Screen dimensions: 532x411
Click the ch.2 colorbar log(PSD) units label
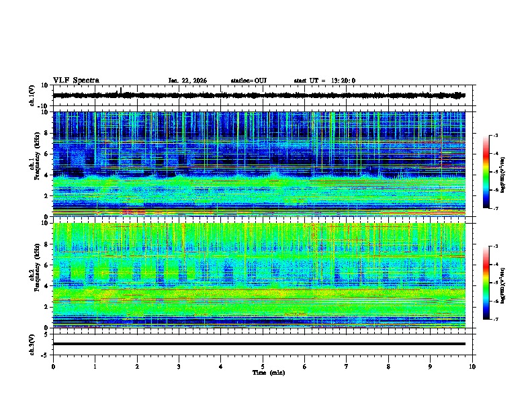click(503, 285)
